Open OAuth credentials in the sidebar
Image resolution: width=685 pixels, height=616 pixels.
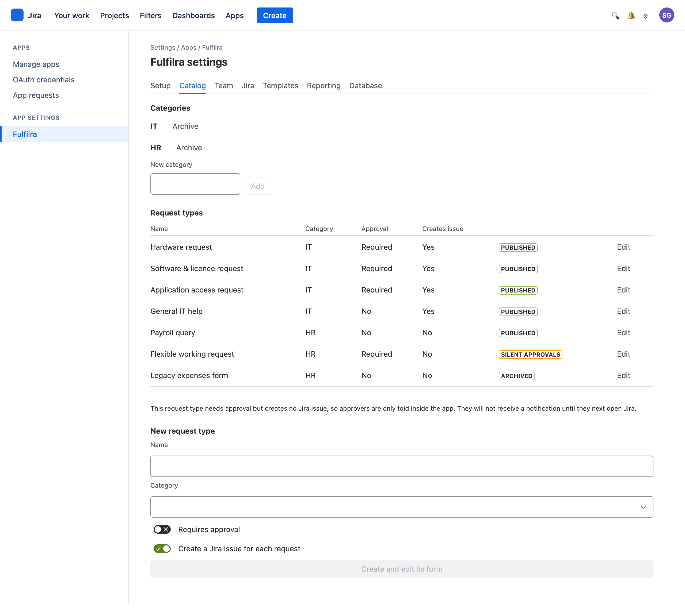(44, 80)
